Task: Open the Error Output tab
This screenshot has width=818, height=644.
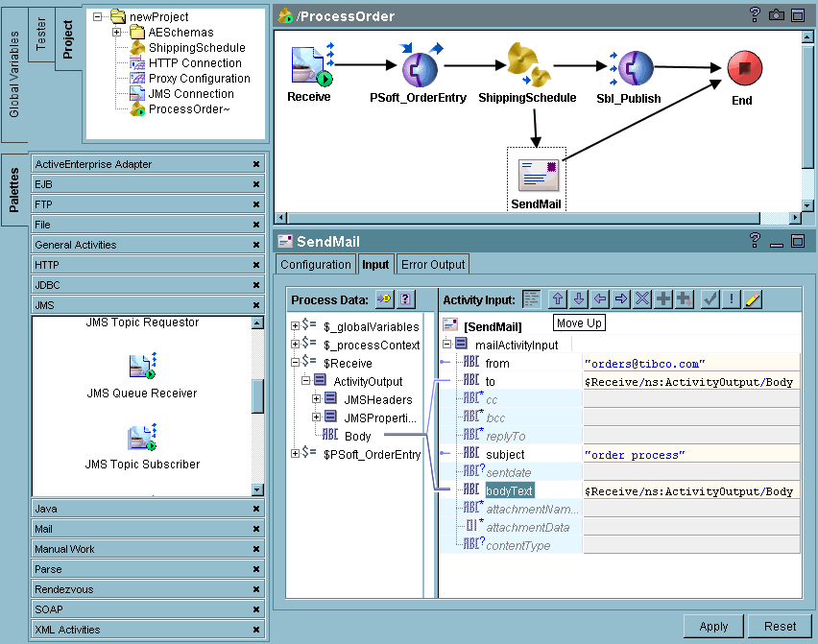Action: point(433,264)
